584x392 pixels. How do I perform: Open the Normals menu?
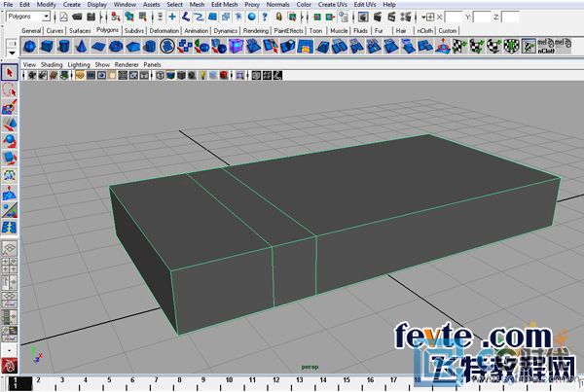pyautogui.click(x=277, y=5)
